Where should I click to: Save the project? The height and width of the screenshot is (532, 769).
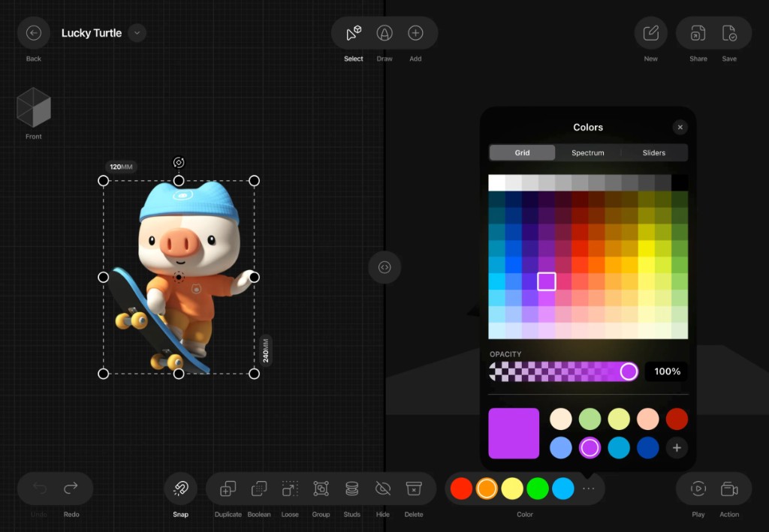click(729, 33)
